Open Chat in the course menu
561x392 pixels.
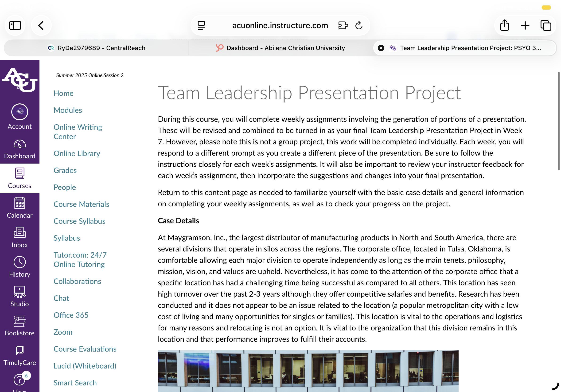click(x=61, y=298)
